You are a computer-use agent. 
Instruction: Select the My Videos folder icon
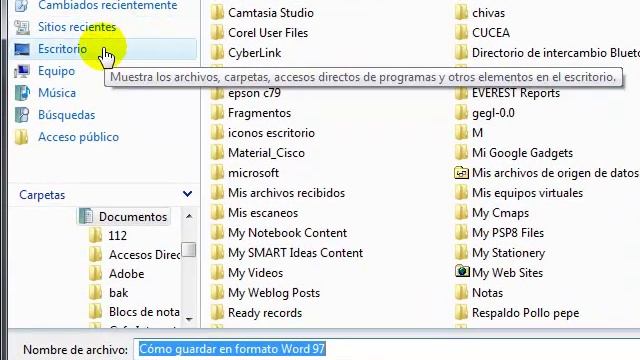click(218, 273)
